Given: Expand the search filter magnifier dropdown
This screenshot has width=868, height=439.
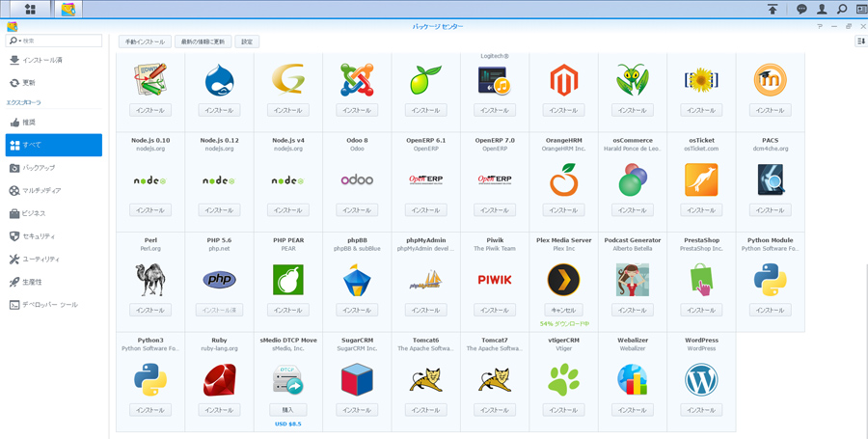Looking at the screenshot, I should pos(15,41).
